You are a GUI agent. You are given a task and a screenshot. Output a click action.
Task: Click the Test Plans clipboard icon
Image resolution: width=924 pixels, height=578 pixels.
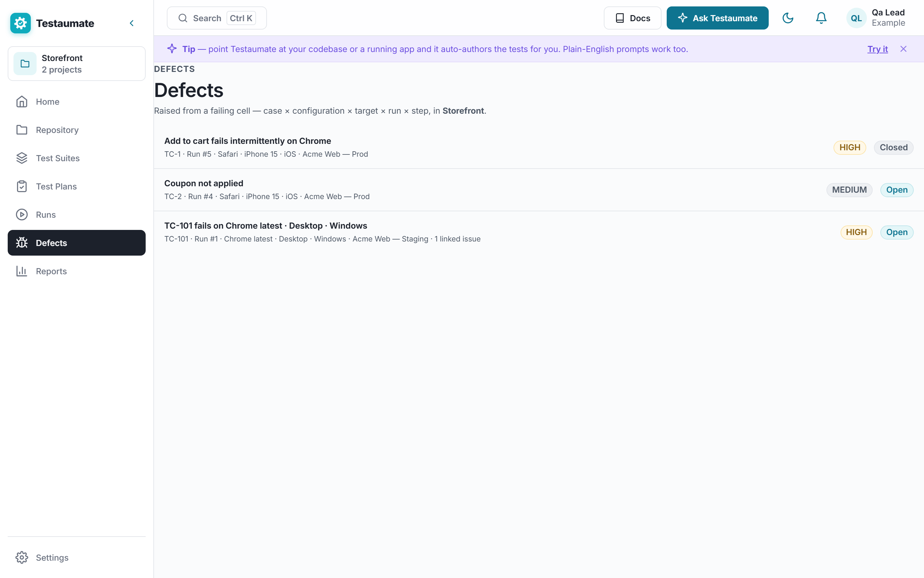click(x=22, y=187)
